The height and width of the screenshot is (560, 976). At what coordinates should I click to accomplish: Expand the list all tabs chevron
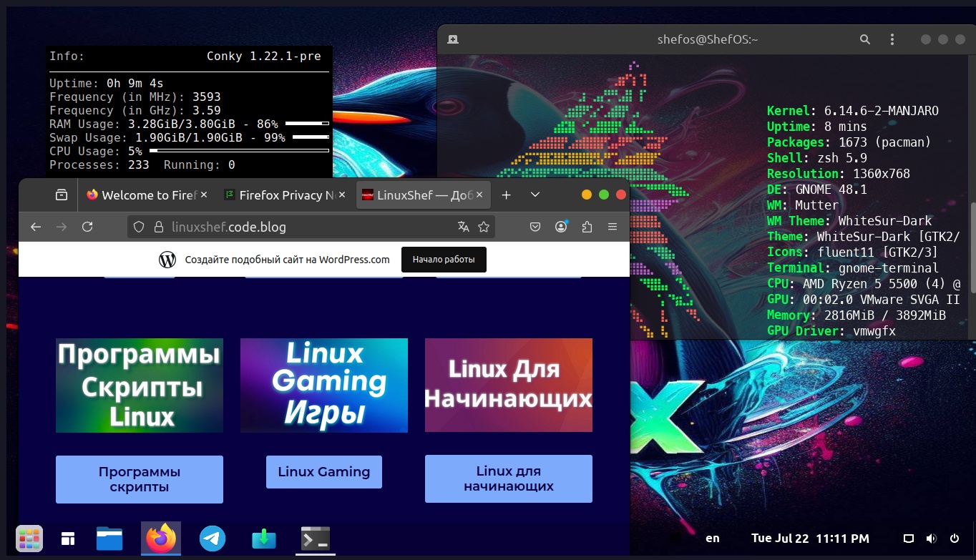535,195
